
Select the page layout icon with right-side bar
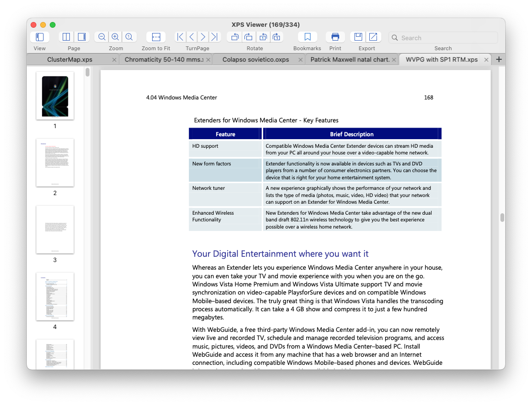pyautogui.click(x=81, y=37)
